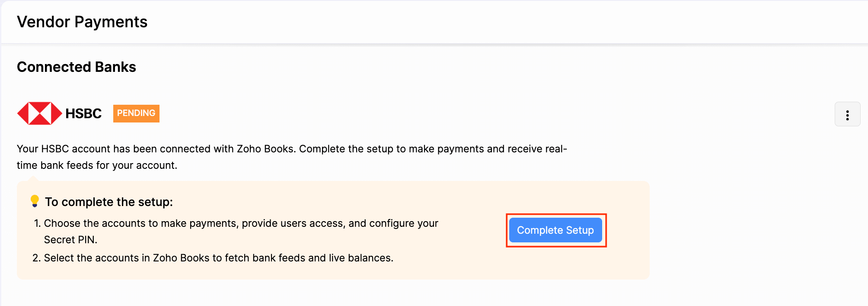Click the tip bulb next to setup instructions

click(35, 201)
